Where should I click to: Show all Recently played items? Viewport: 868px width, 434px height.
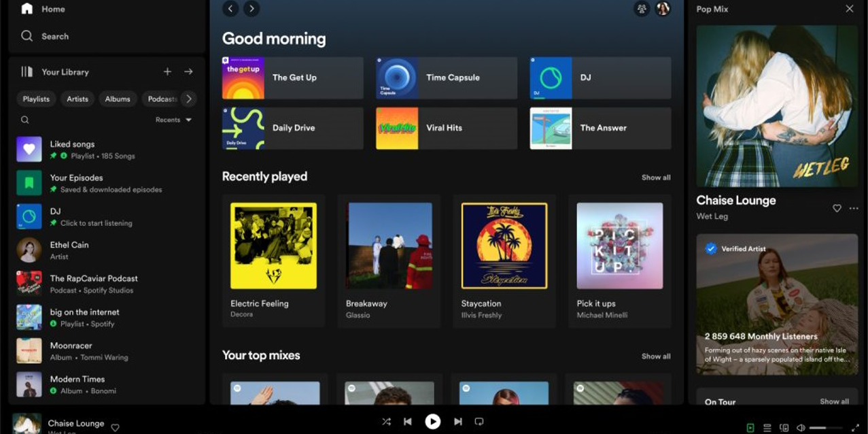pos(656,177)
